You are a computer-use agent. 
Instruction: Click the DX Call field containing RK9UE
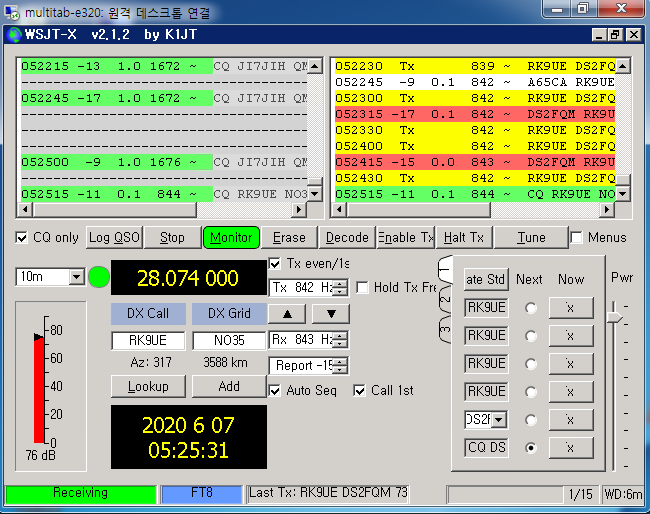pyautogui.click(x=148, y=340)
